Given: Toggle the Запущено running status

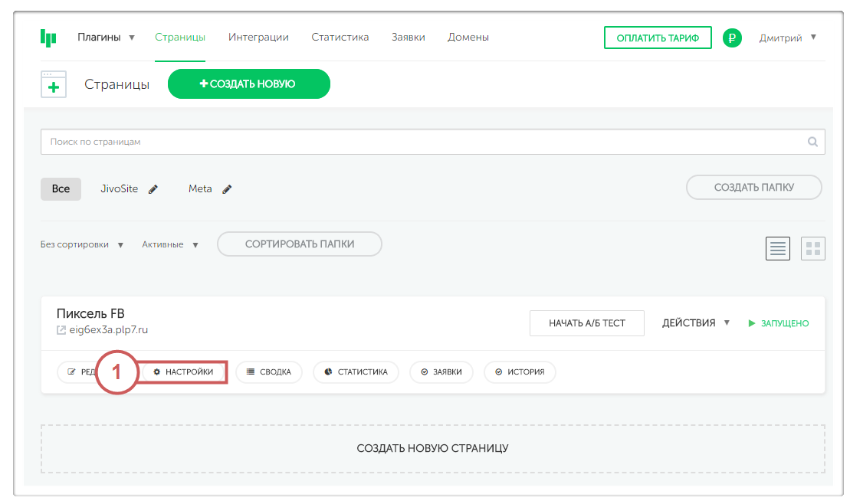Looking at the screenshot, I should point(778,323).
